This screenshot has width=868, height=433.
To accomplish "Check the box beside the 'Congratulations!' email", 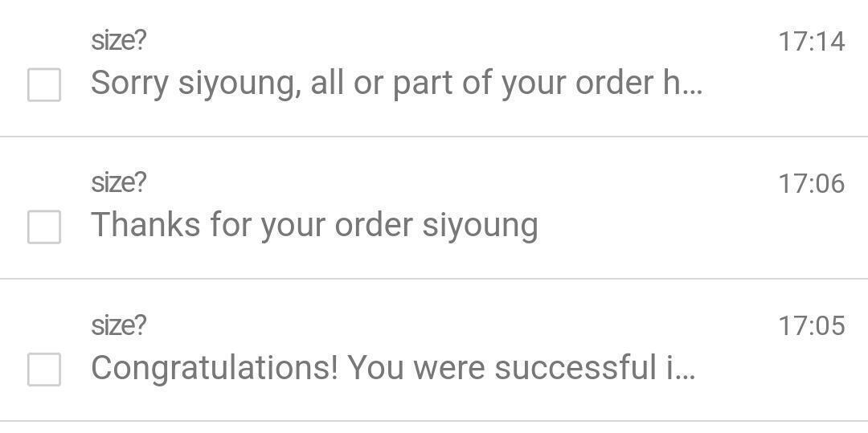I will (x=44, y=370).
